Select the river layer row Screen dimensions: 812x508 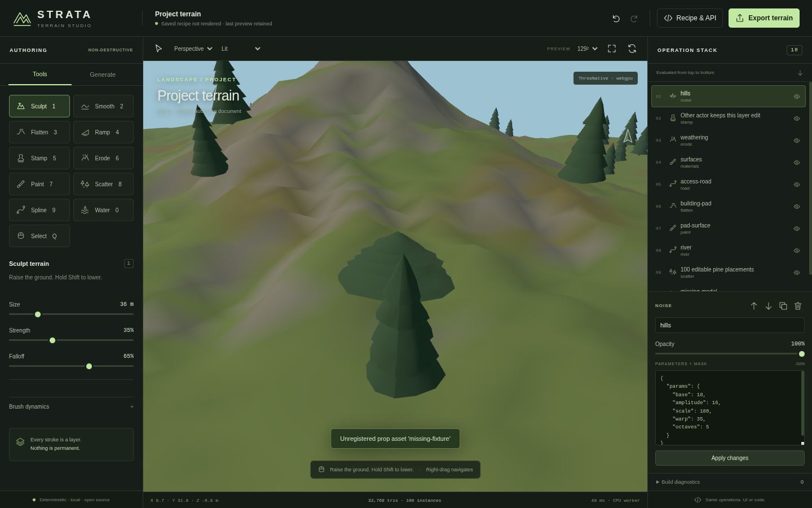729,251
